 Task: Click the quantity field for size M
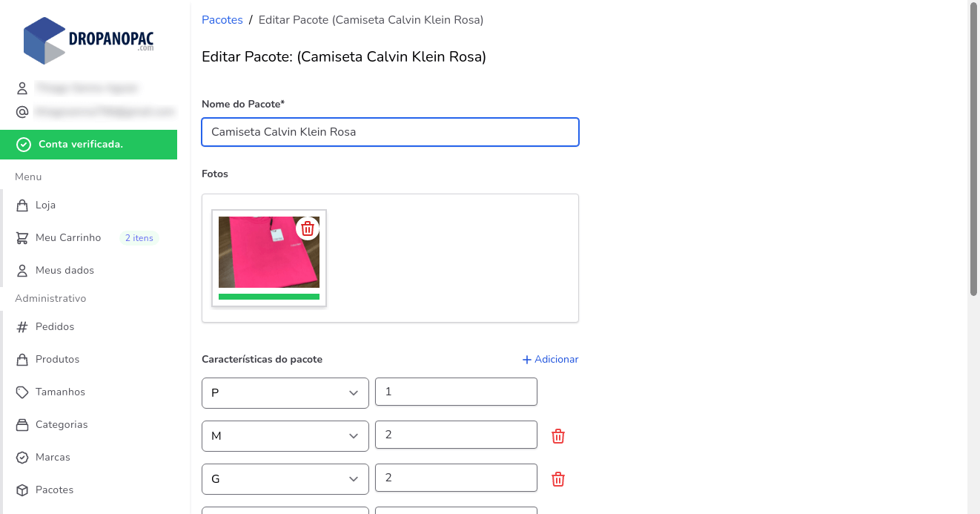click(456, 435)
